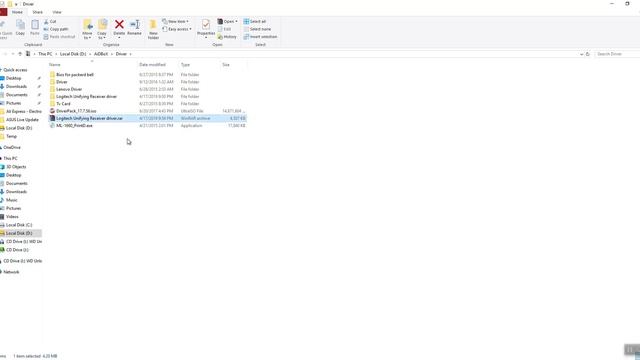640x360 pixels.
Task: Open 3D Objects under This PC
Action: click(16, 167)
